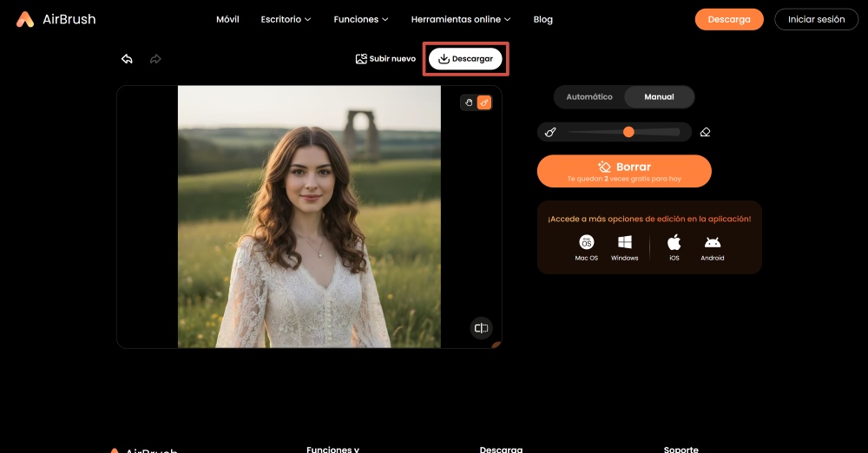Open the Windows app download
The width and height of the screenshot is (868, 453).
[624, 247]
